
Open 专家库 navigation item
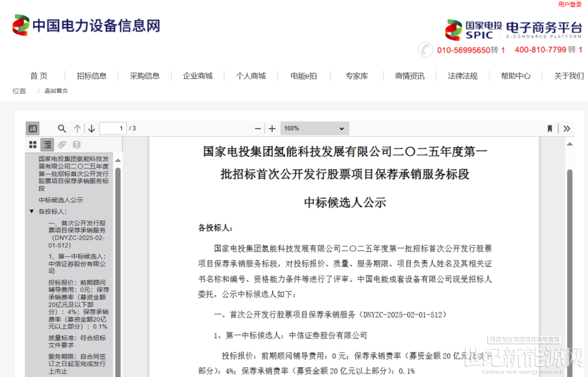point(357,76)
